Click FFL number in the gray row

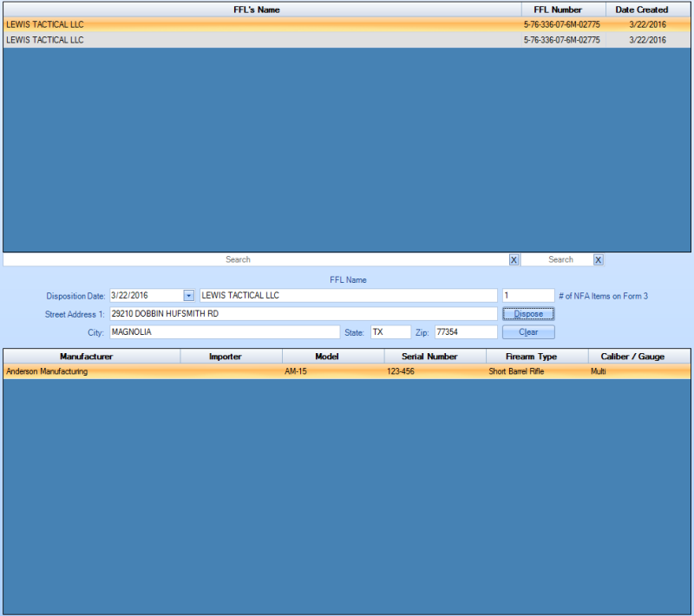[x=561, y=40]
